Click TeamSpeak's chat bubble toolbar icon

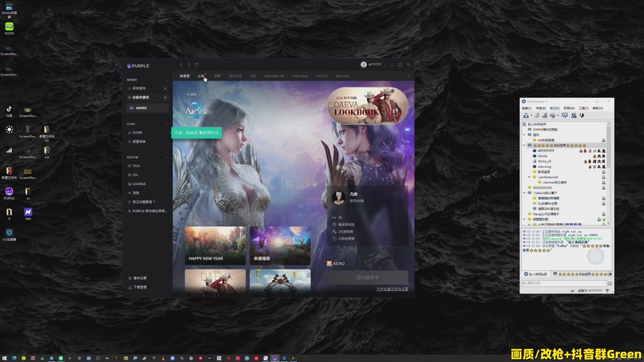(565, 115)
